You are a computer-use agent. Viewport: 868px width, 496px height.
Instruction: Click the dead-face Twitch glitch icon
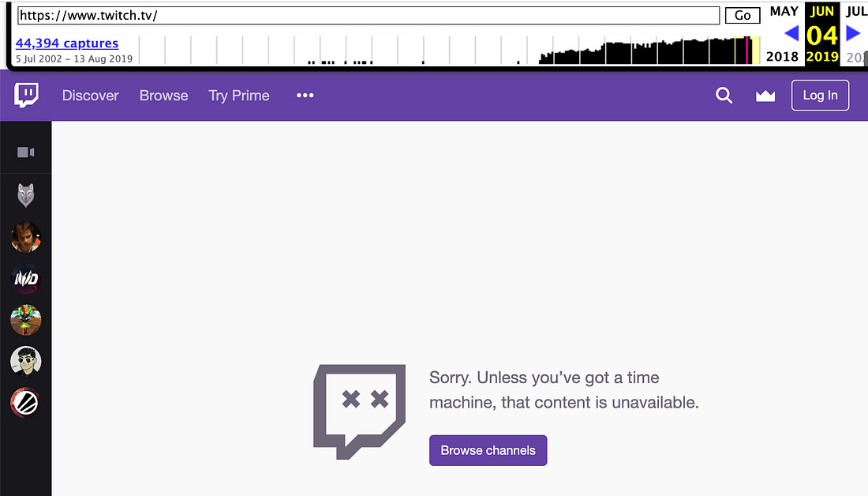(359, 411)
